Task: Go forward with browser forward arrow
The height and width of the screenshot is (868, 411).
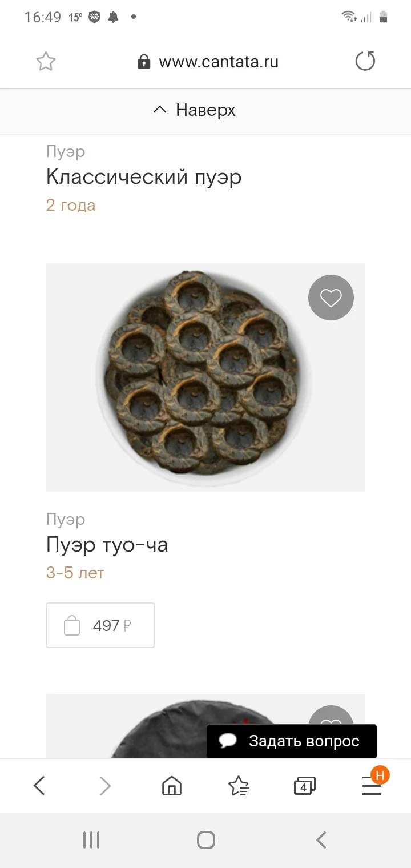Action: (105, 786)
